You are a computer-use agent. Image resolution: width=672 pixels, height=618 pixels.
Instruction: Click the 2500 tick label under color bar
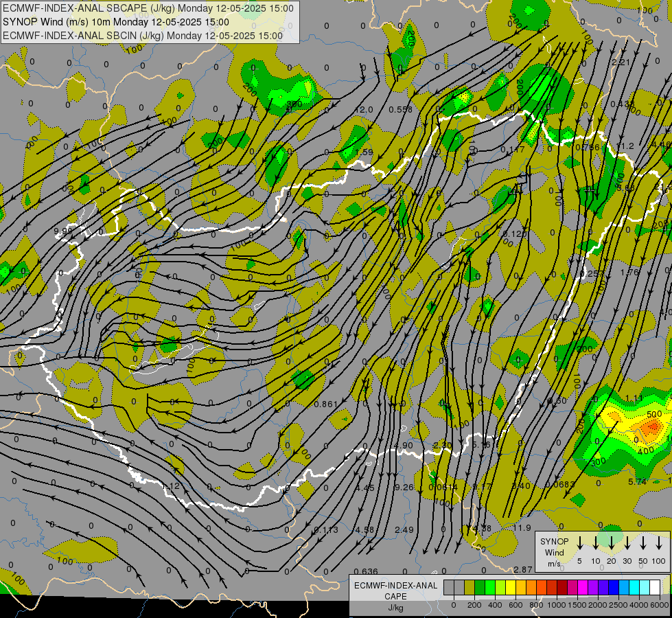pyautogui.click(x=618, y=605)
